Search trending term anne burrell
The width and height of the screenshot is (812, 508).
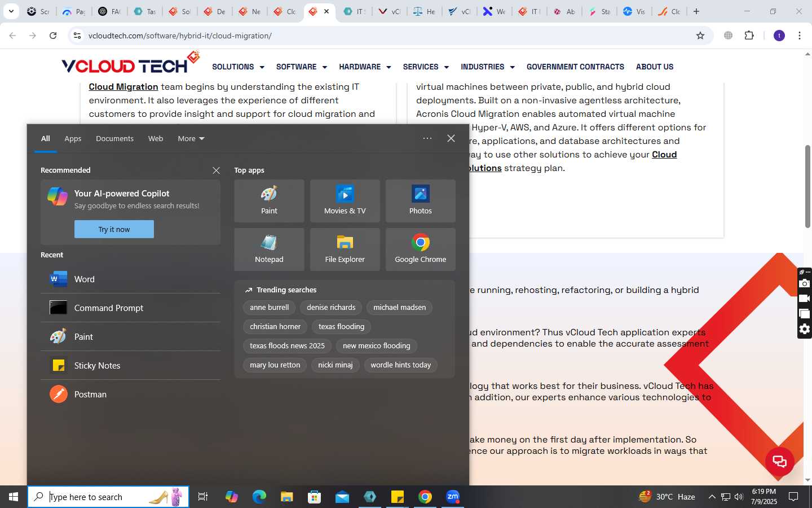pos(269,307)
